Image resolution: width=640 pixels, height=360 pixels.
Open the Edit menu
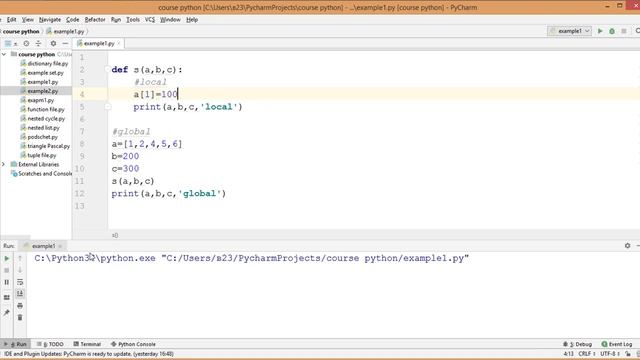(x=11, y=20)
